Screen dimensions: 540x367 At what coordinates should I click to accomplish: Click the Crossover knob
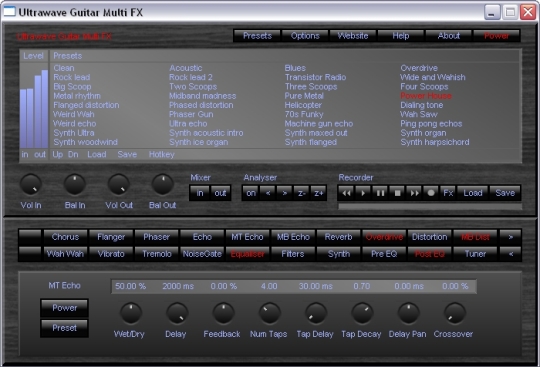(455, 313)
